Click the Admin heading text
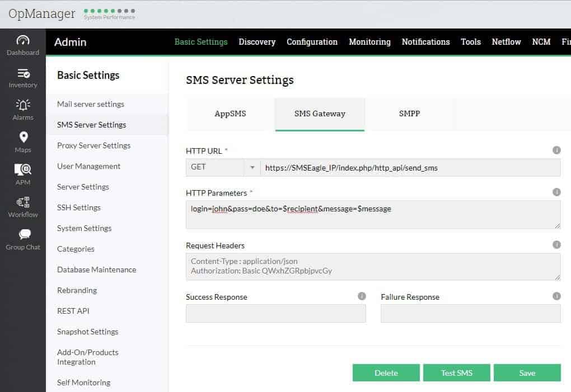571x392 pixels. 71,42
